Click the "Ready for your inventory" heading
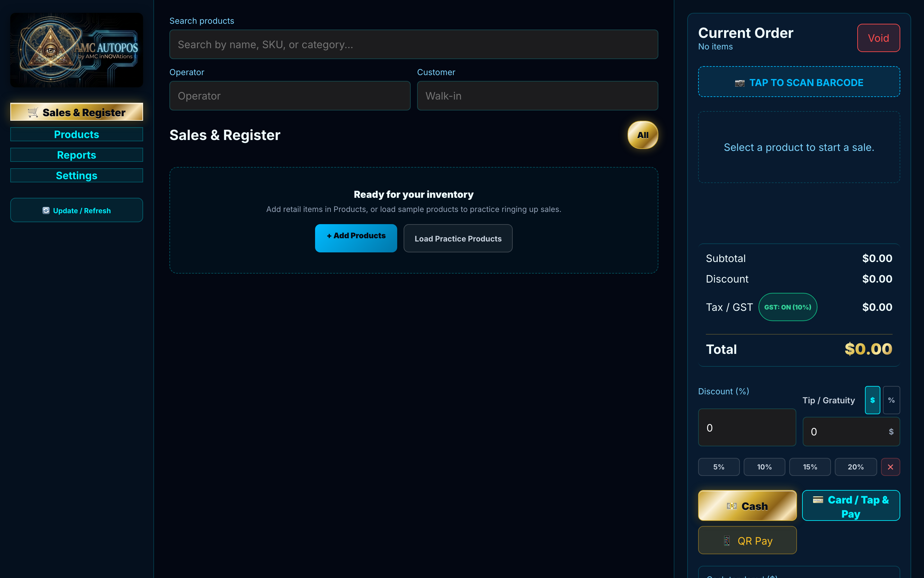The image size is (924, 578). click(x=414, y=195)
